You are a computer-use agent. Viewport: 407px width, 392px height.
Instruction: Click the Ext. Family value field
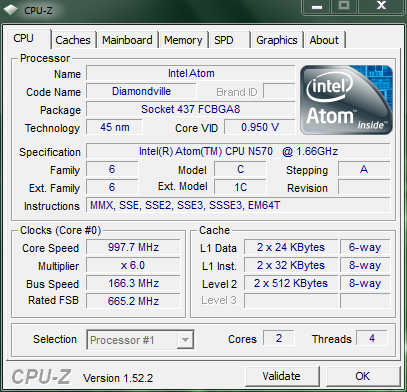click(112, 187)
